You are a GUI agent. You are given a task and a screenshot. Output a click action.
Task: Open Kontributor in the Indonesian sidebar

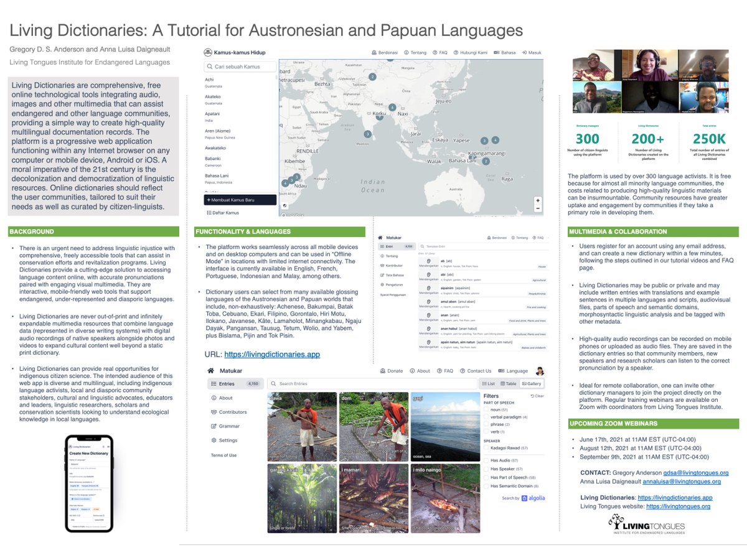point(392,265)
